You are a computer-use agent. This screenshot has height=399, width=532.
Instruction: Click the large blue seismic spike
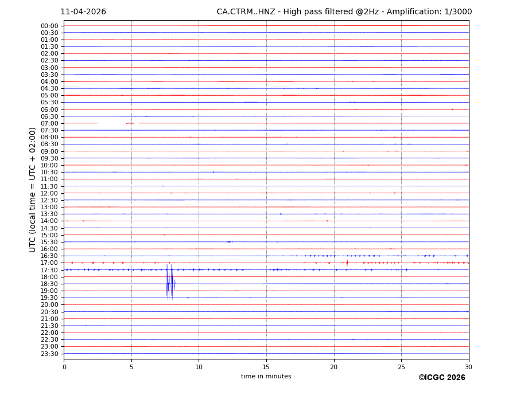[168, 282]
